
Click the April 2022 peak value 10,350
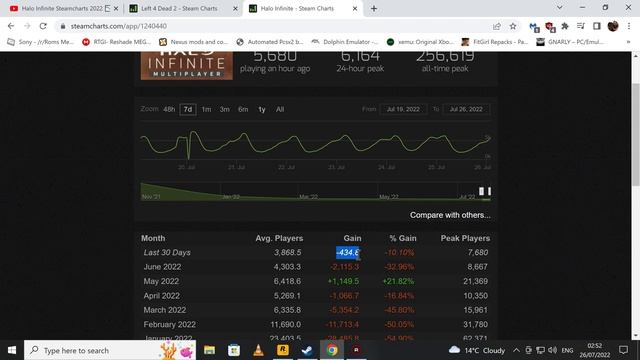point(476,296)
